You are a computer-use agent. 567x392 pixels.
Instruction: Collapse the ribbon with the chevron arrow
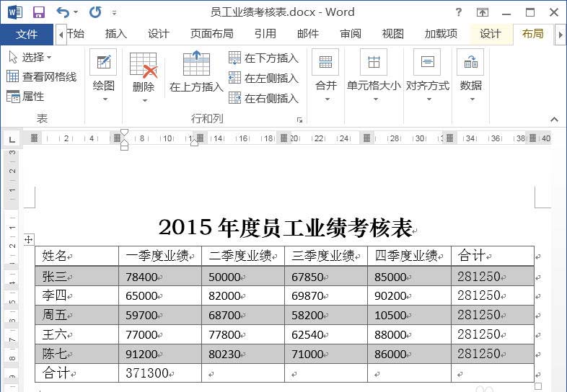[555, 120]
